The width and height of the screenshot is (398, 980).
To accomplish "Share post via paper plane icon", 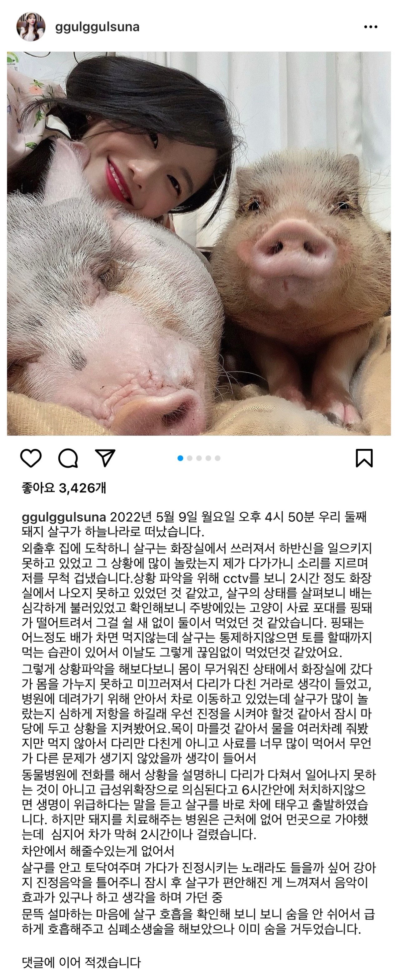I will point(105,458).
